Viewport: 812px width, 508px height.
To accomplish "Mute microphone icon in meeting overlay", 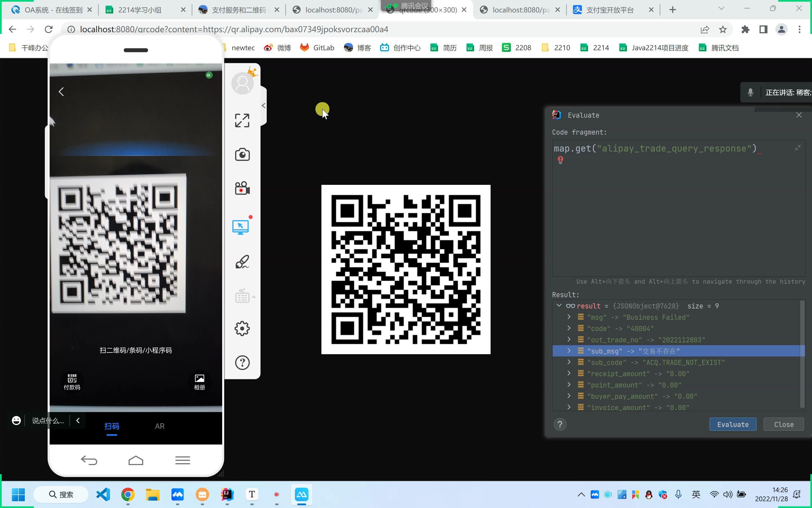I will tap(751, 92).
